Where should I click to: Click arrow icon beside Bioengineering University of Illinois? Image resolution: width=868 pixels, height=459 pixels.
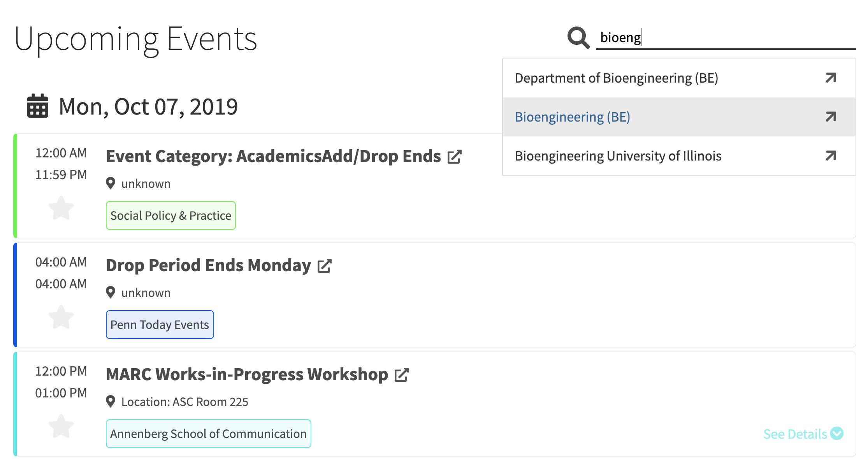tap(831, 156)
